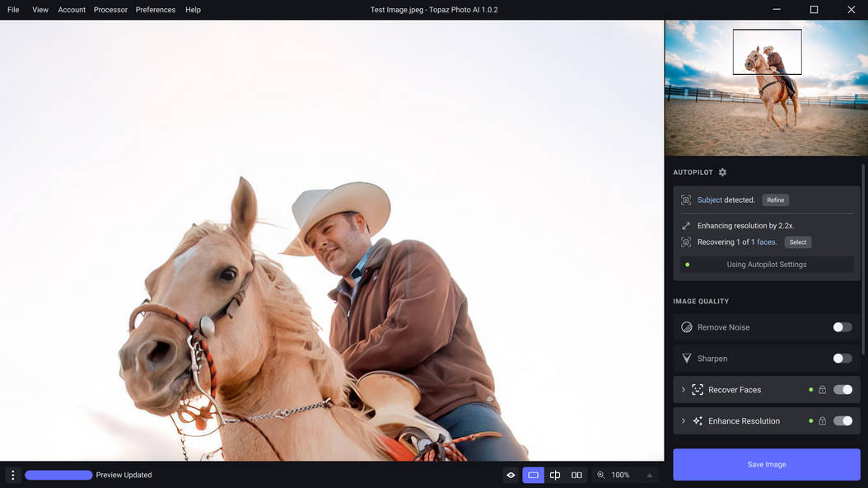The height and width of the screenshot is (488, 868).
Task: Turn off the Enhance Resolution toggle
Action: pos(842,421)
